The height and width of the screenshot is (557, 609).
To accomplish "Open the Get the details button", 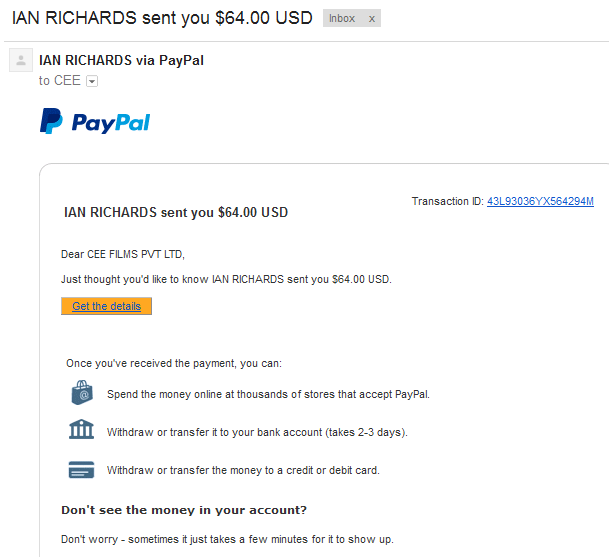I will (x=106, y=306).
